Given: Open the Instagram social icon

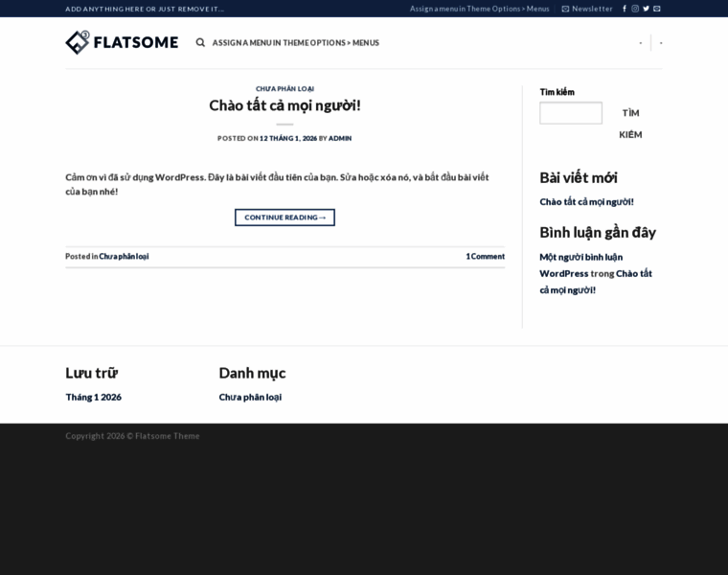Looking at the screenshot, I should pos(635,9).
